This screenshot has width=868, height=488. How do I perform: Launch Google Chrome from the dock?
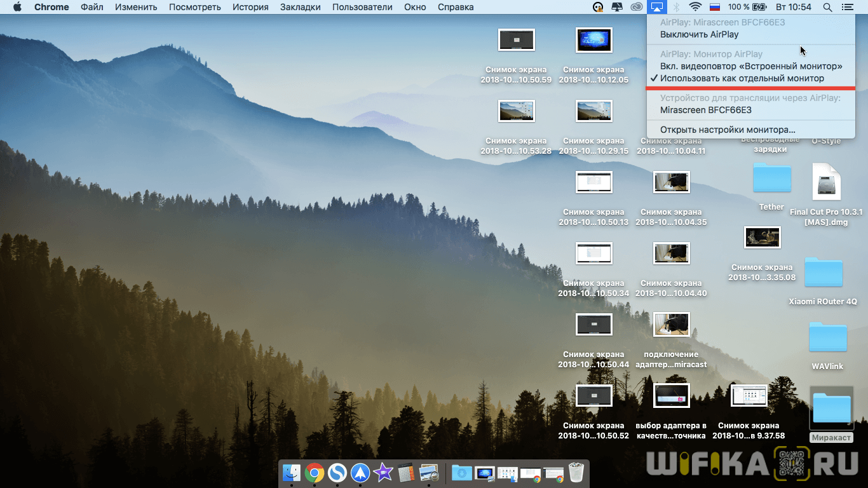pyautogui.click(x=314, y=473)
